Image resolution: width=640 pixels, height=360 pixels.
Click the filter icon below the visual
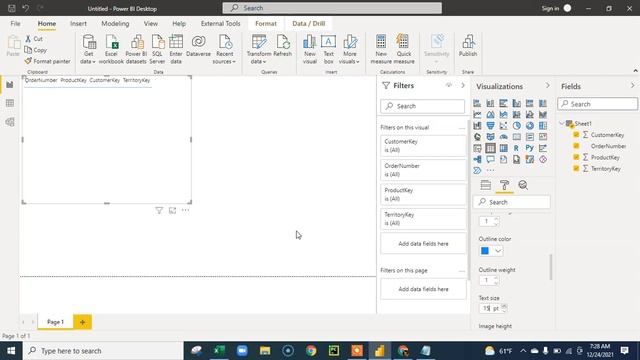[x=159, y=210]
